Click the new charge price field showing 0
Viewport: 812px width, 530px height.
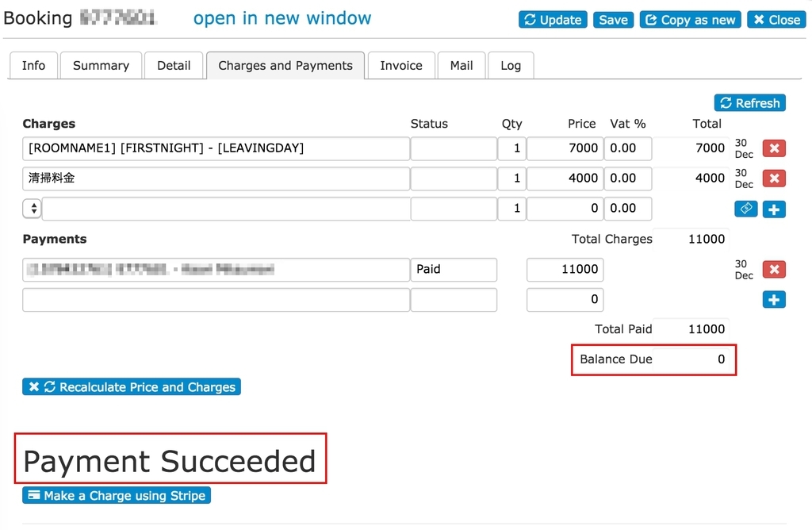point(565,209)
